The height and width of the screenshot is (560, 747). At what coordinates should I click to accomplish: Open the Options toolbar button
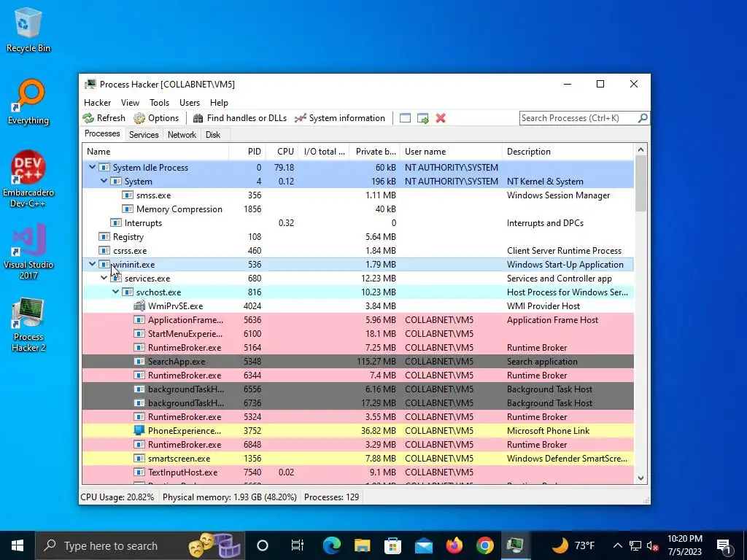156,118
